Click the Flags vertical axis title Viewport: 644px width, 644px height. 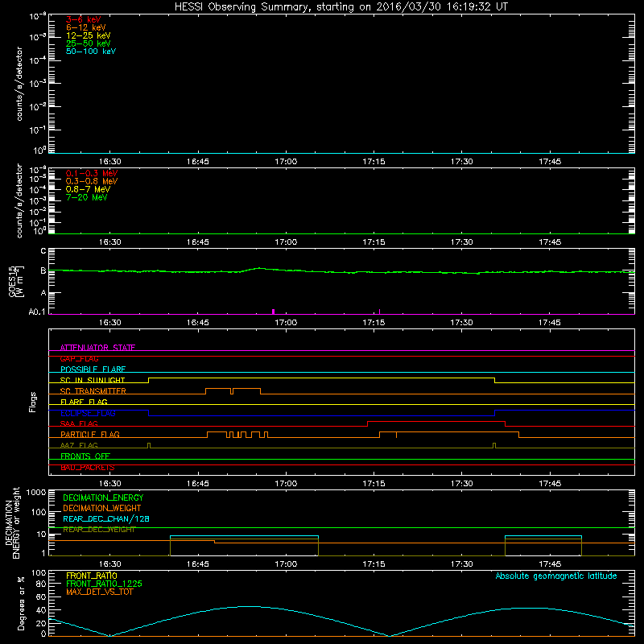point(33,402)
